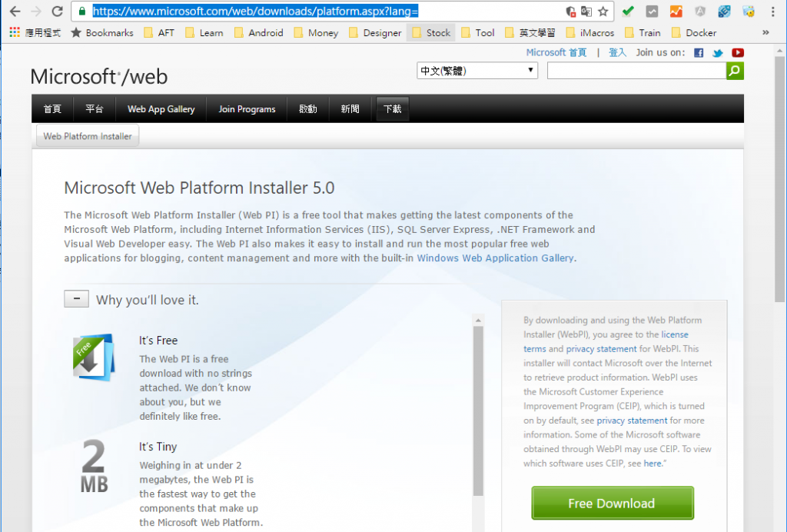Screen dimensions: 787x532
Task: Open the Designer bookmark folder
Action: click(x=375, y=32)
